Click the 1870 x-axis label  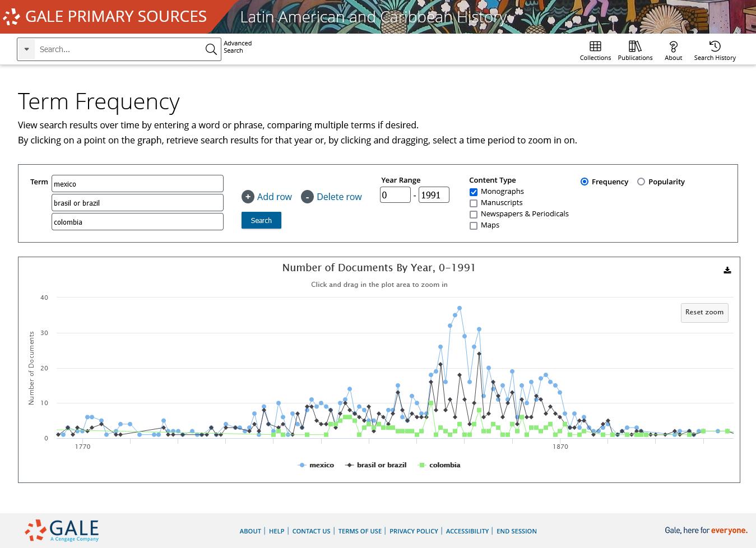pyautogui.click(x=560, y=447)
